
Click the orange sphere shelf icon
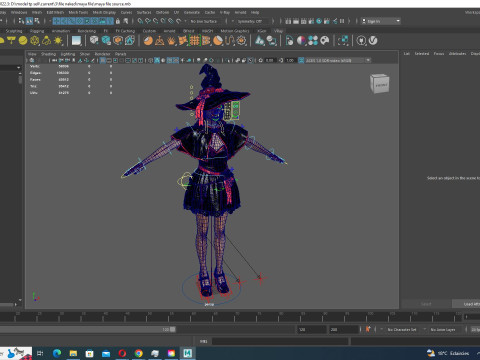pos(148,41)
